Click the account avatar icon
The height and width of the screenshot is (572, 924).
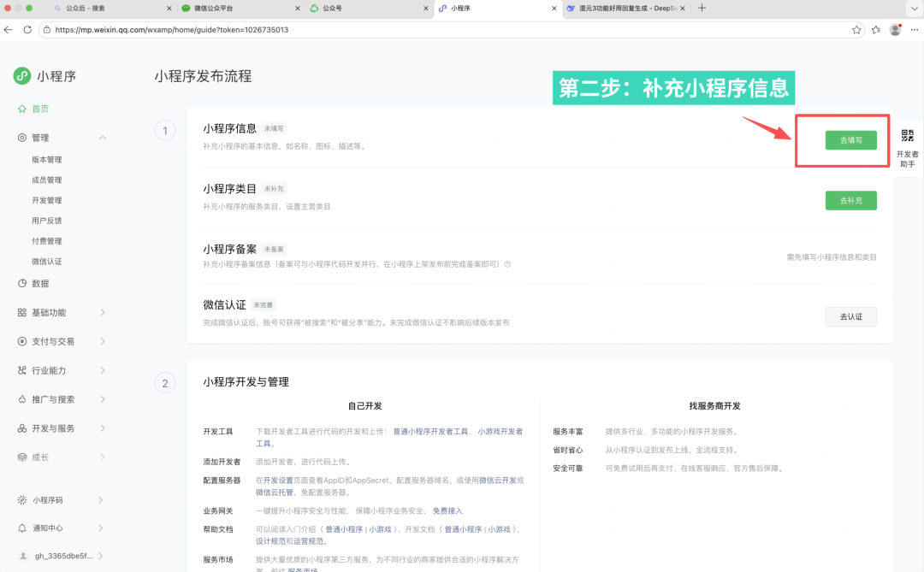coord(23,556)
